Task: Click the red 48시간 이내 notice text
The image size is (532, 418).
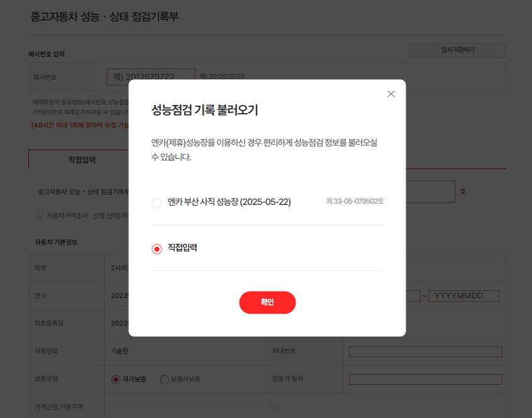Action: (x=80, y=126)
